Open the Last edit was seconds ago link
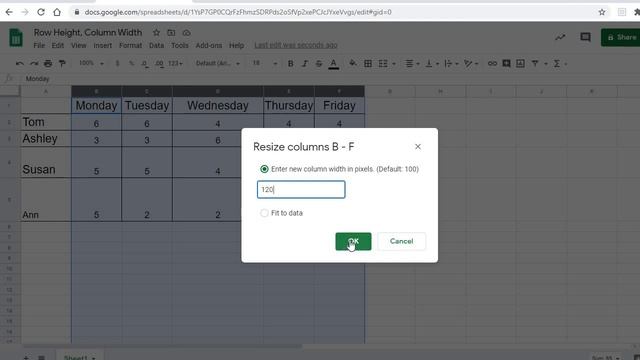Image resolution: width=640 pixels, height=360 pixels. (x=296, y=45)
